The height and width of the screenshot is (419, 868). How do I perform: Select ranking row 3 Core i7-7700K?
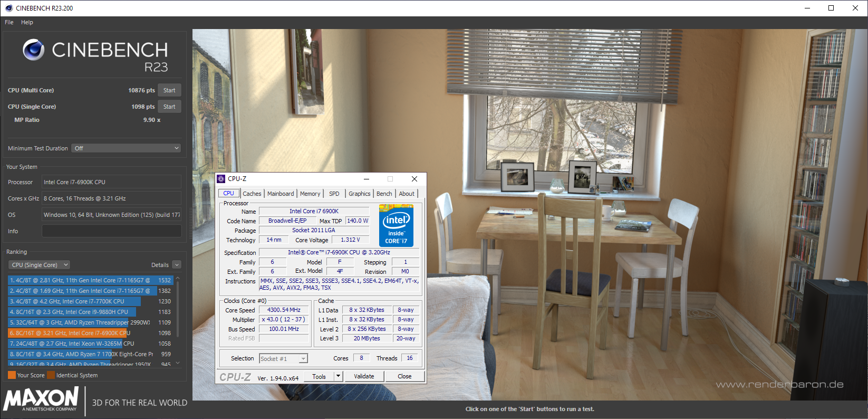pyautogui.click(x=90, y=301)
